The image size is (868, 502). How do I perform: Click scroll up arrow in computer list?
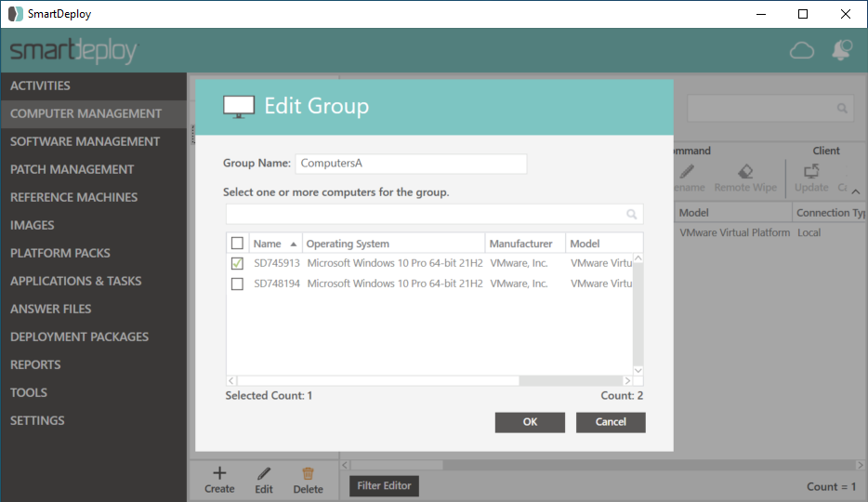(638, 258)
